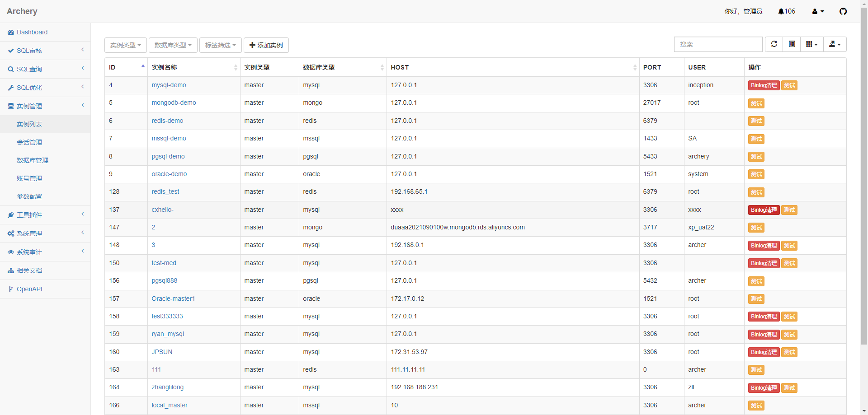Open the test333333 instance link
This screenshot has height=415, width=868.
click(x=167, y=316)
